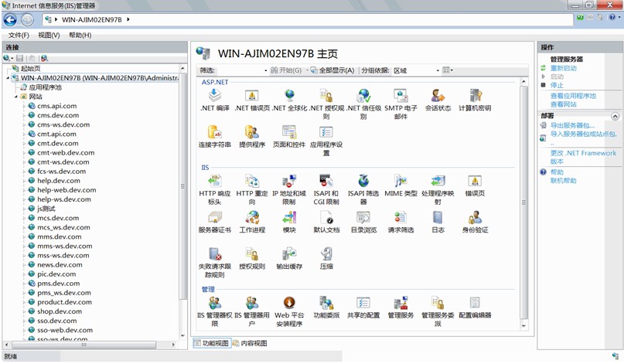Open the 目录浏览 feature
Image resolution: width=624 pixels, height=364 pixels.
[x=363, y=222]
